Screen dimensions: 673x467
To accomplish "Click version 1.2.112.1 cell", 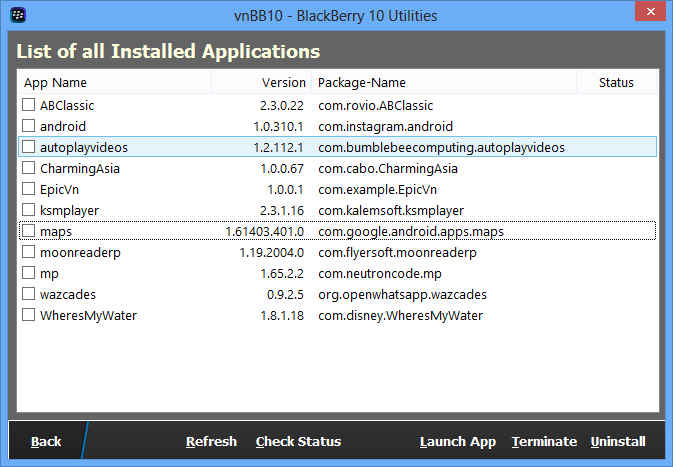I will pyautogui.click(x=278, y=148).
